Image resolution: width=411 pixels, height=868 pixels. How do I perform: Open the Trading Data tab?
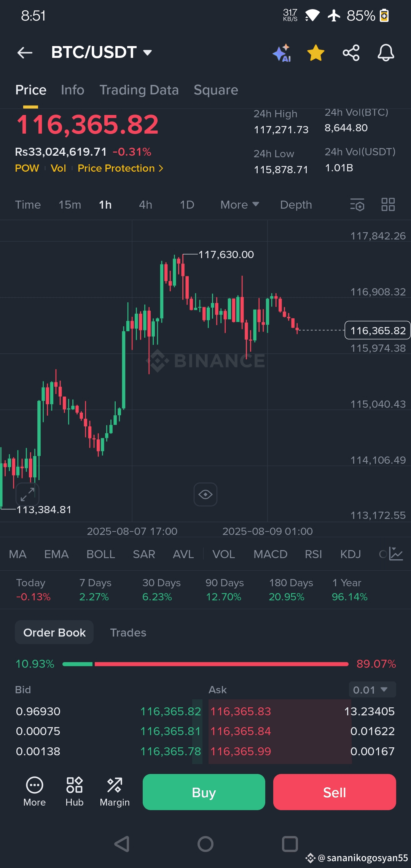point(139,90)
